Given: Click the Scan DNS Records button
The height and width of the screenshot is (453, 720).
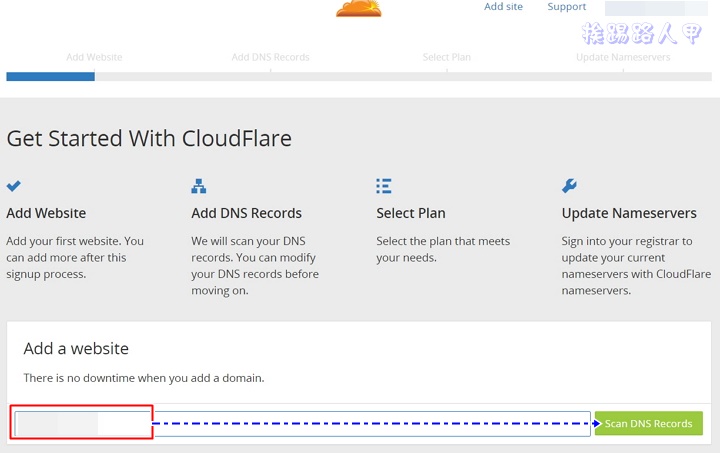Looking at the screenshot, I should (x=648, y=423).
